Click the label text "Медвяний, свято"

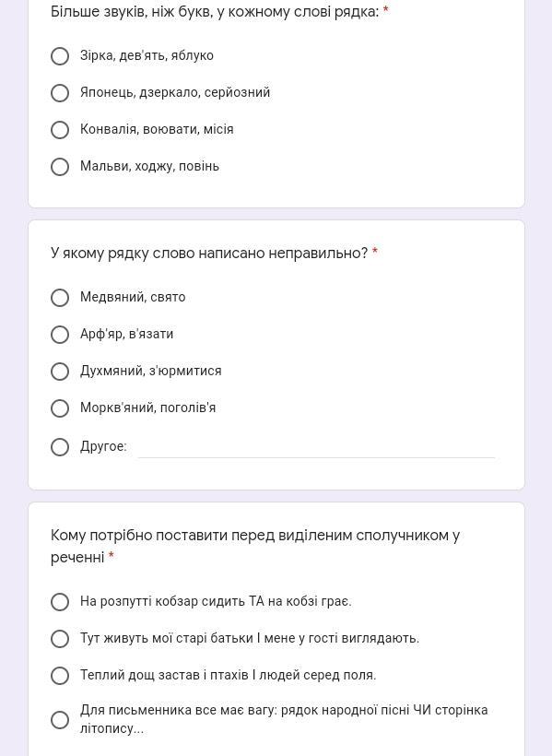tap(133, 297)
